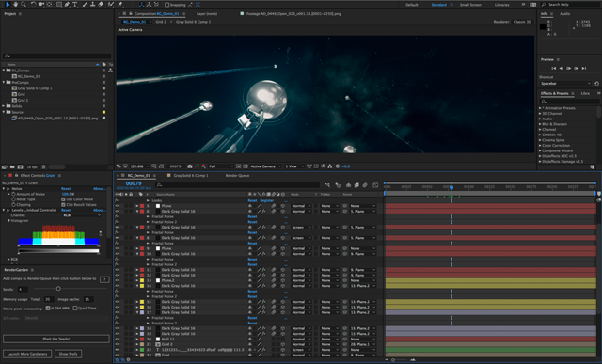Enable QuickTime post-processing checkbox
Image resolution: width=602 pixels, height=364 pixels.
click(75, 308)
